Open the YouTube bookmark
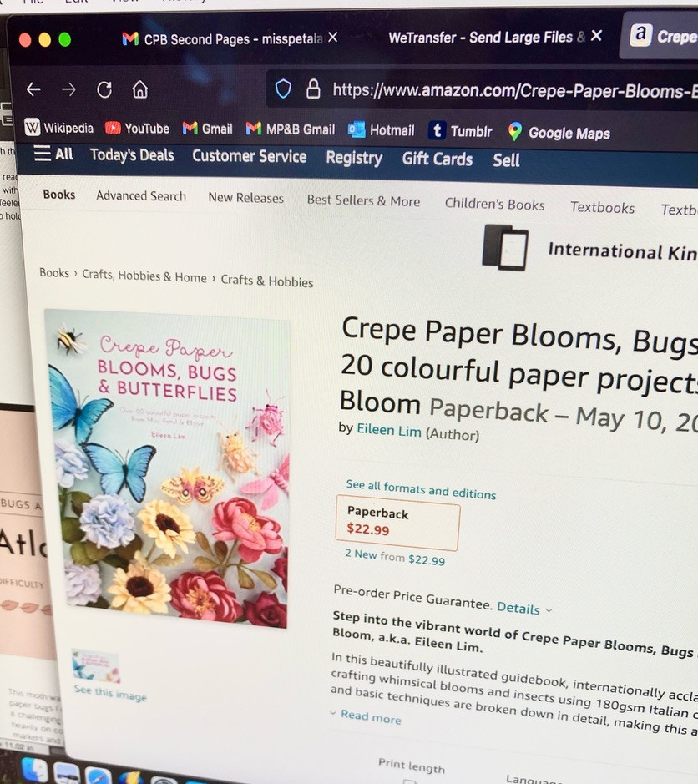698x784 pixels. [137, 129]
